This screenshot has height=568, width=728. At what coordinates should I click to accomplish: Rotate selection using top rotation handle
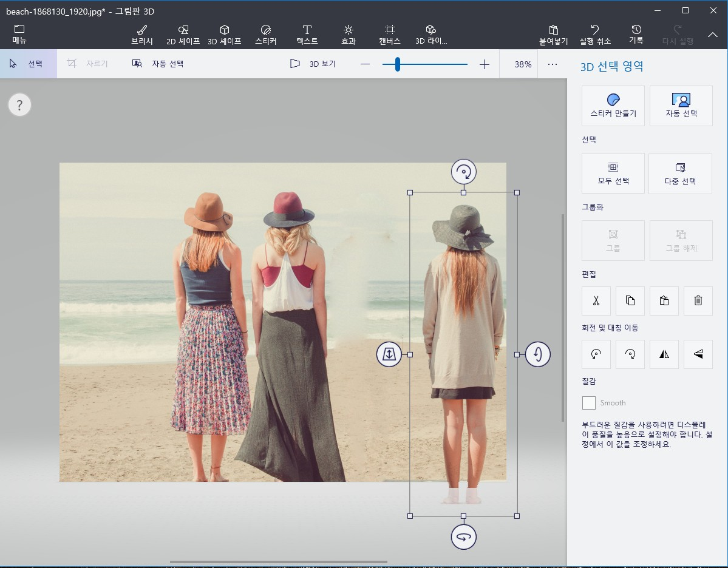tap(463, 172)
